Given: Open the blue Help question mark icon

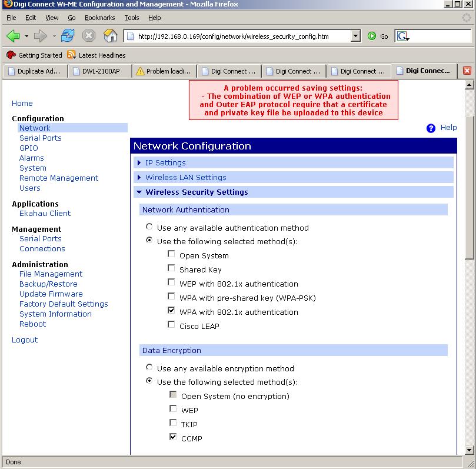Looking at the screenshot, I should (431, 128).
